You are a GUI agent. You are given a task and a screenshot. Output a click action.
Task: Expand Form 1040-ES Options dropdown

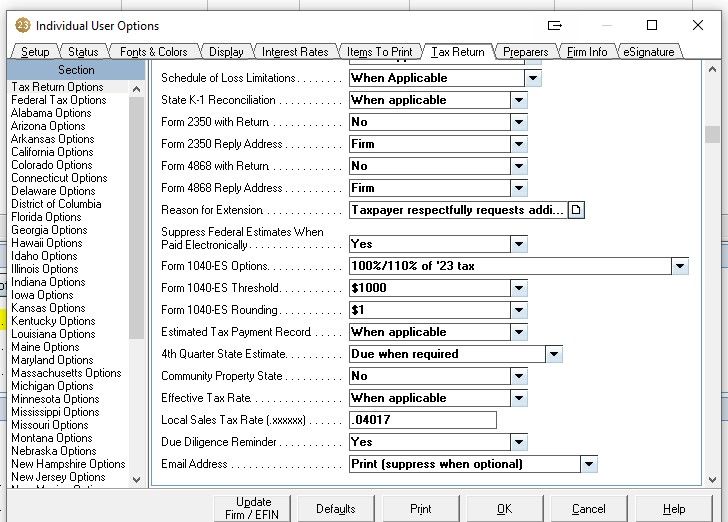click(680, 266)
